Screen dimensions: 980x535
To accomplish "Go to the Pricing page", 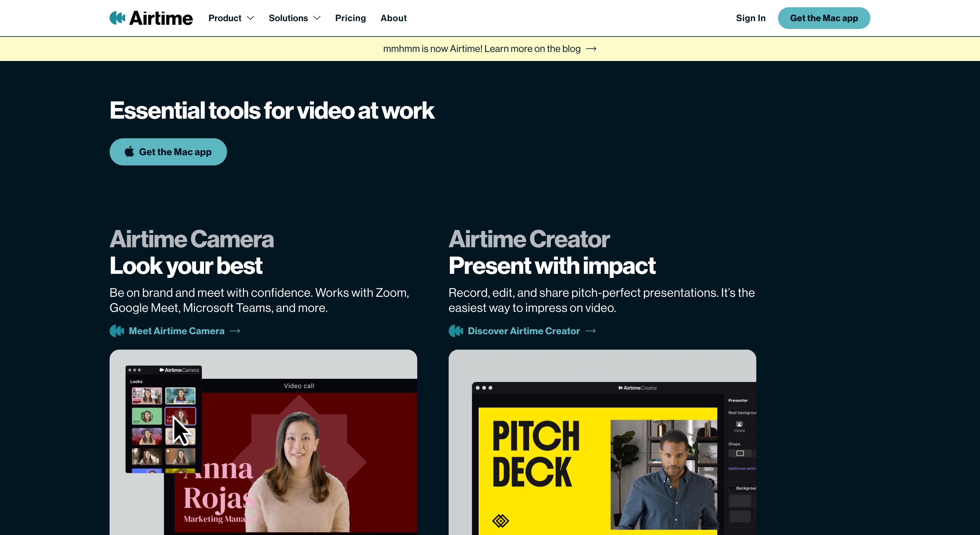I will (x=350, y=18).
